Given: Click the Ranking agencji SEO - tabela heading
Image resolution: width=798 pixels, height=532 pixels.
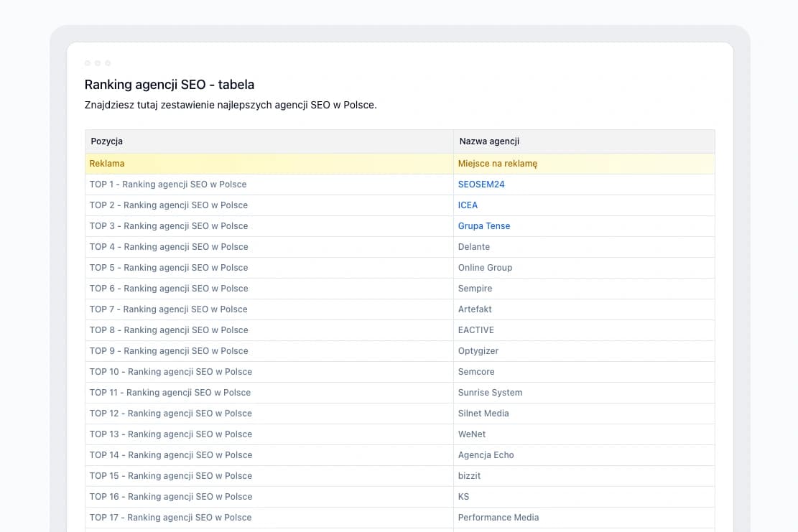Looking at the screenshot, I should [x=170, y=85].
